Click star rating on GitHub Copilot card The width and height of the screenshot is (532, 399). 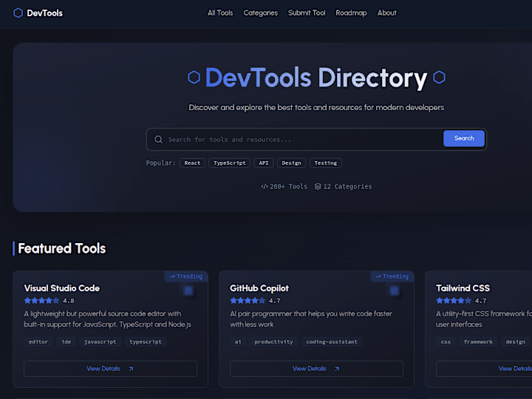coord(248,301)
